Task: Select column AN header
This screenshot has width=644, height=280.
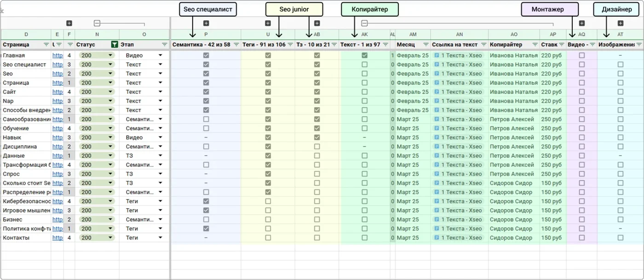Action: [x=460, y=34]
